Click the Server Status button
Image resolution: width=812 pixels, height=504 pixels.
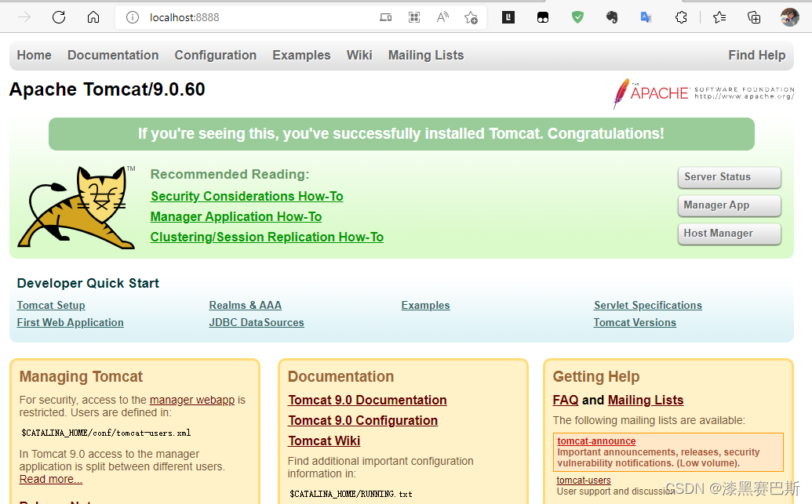point(729,177)
